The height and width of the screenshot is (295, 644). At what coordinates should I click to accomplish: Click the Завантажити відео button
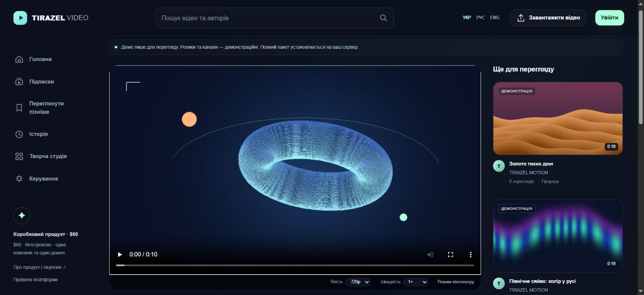pyautogui.click(x=548, y=18)
